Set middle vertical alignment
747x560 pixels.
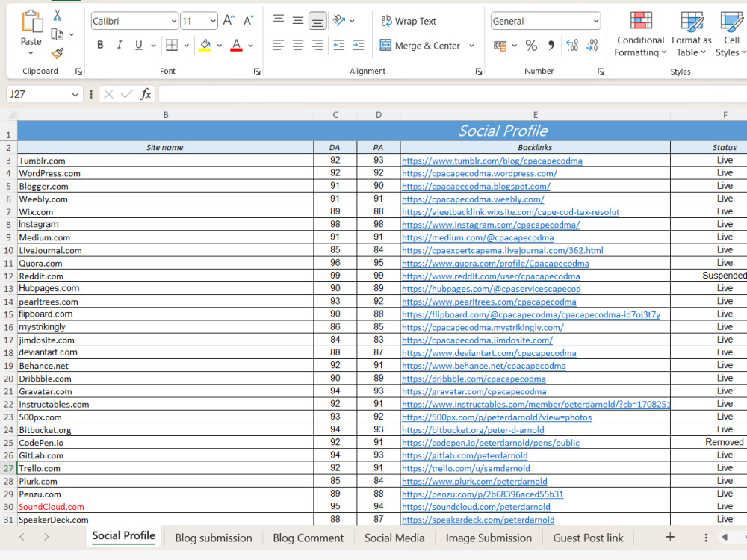(298, 20)
